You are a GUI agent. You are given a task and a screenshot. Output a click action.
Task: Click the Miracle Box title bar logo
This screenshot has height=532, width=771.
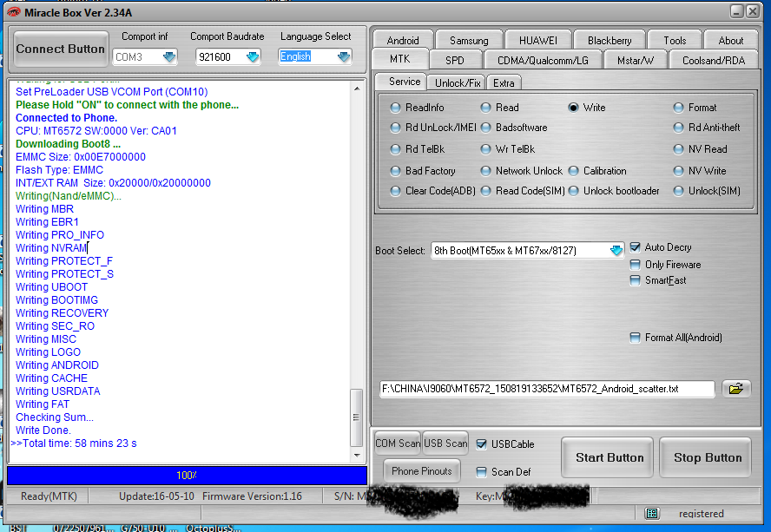pos(14,12)
